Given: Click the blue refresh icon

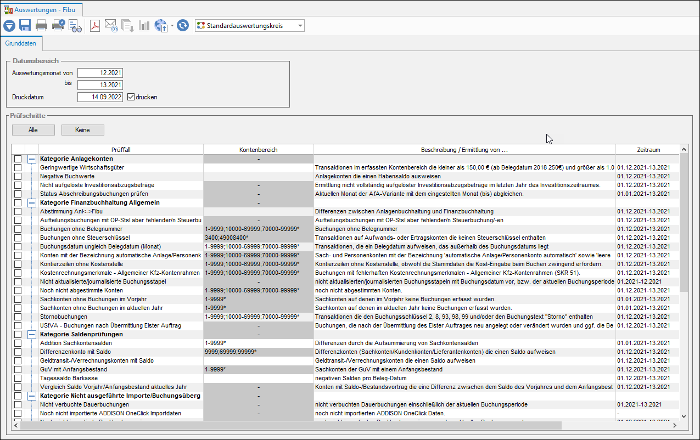Looking at the screenshot, I should point(183,25).
